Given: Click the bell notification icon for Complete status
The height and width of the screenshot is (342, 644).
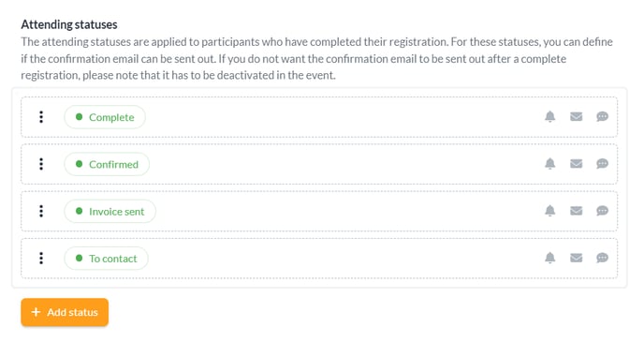Looking at the screenshot, I should click(550, 117).
